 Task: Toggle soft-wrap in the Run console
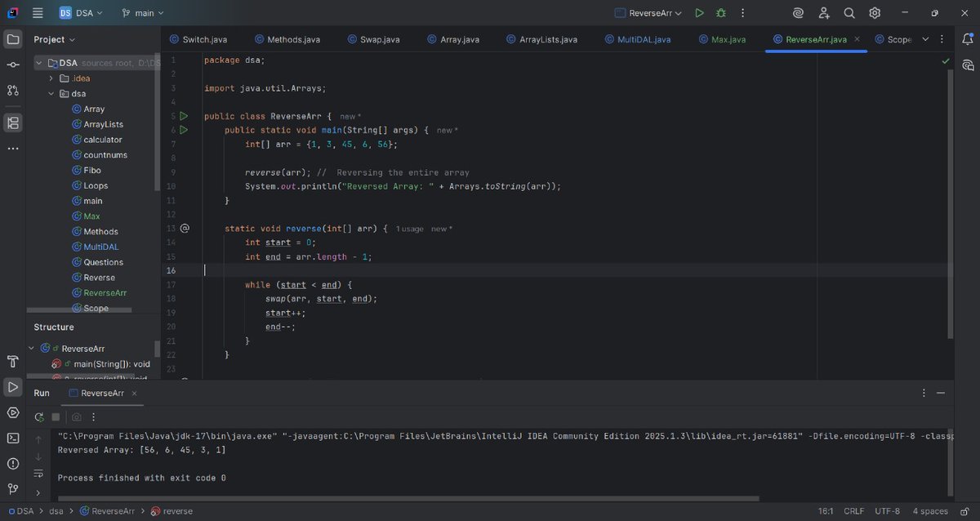click(x=38, y=474)
